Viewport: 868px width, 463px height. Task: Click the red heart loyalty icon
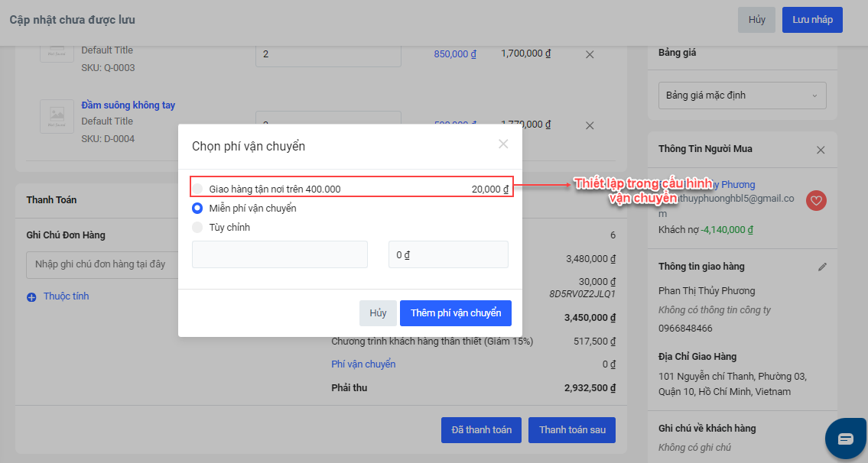pos(816,200)
